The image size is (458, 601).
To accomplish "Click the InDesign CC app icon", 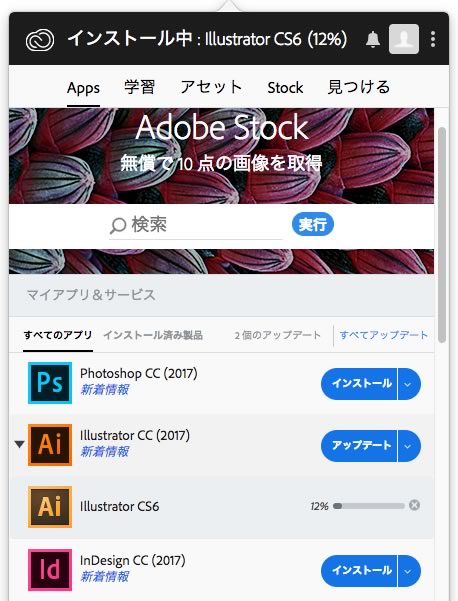I will coord(50,570).
